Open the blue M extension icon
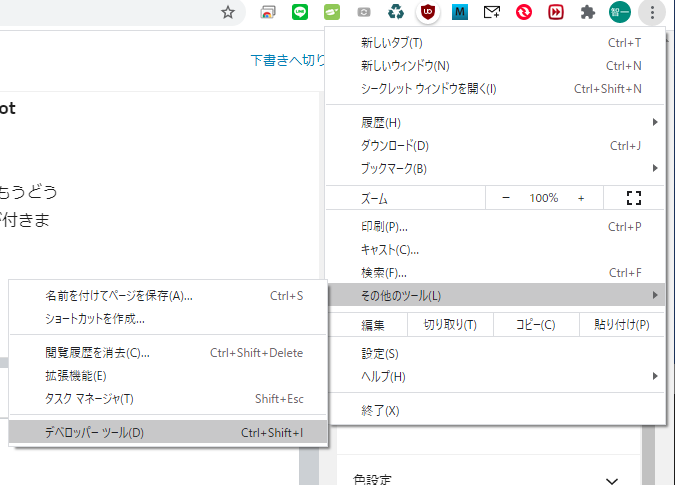Screen dimensions: 675x485 pos(460,13)
